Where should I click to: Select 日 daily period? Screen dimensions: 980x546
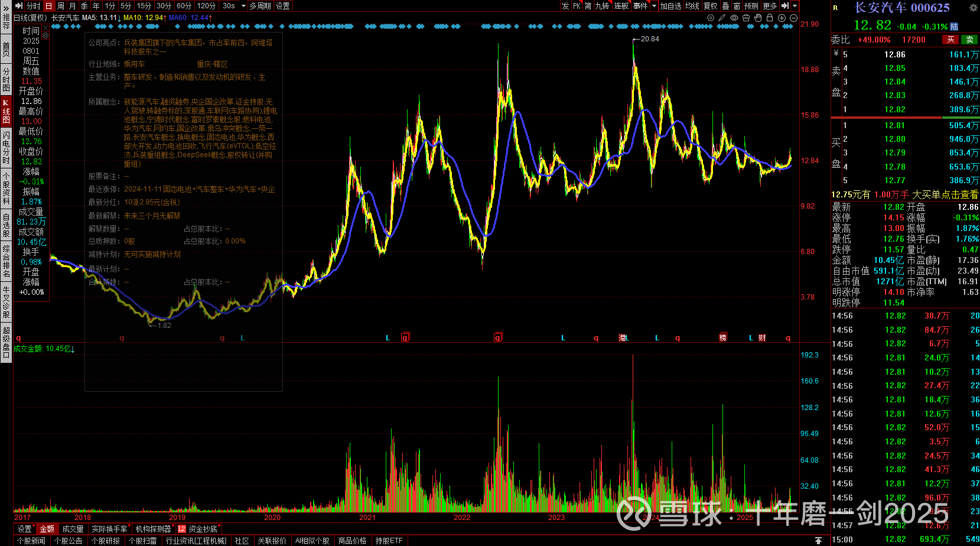tap(48, 6)
